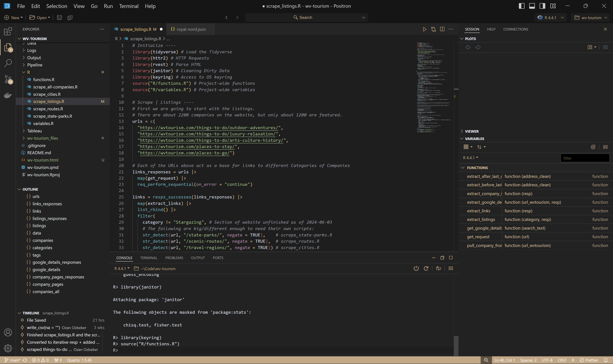Open variables sort order dropdown

point(481,147)
